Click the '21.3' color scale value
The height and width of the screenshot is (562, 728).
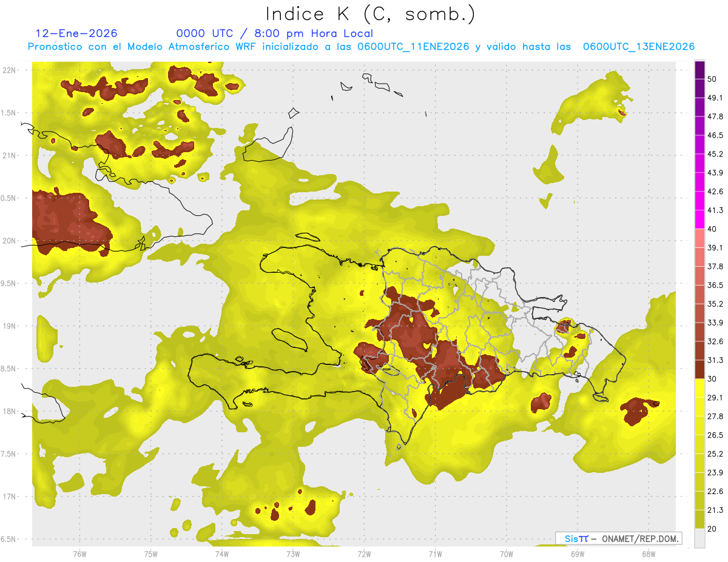(x=715, y=510)
